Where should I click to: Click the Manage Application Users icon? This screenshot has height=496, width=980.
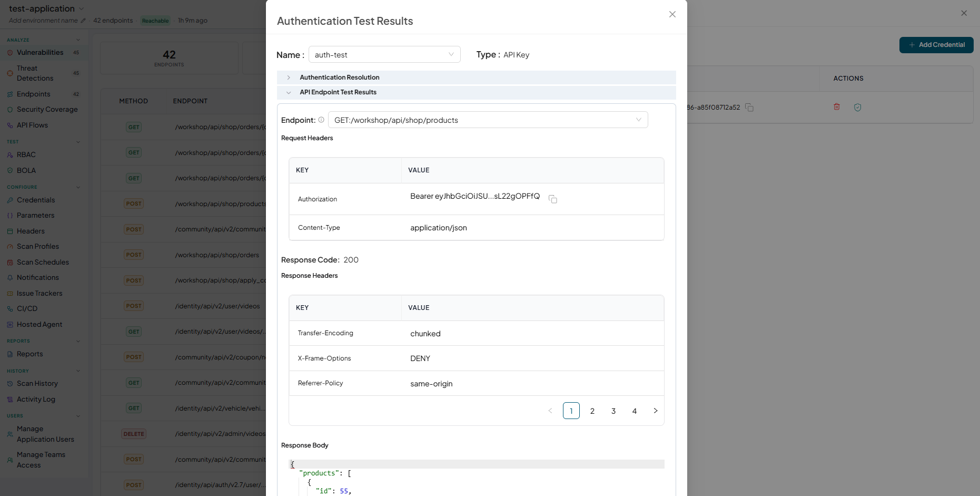tap(10, 434)
